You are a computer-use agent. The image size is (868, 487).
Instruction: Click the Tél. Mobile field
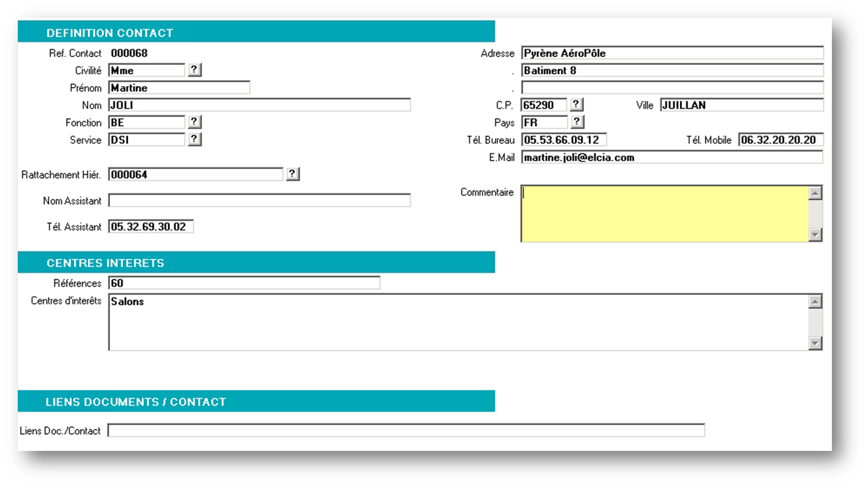[780, 140]
